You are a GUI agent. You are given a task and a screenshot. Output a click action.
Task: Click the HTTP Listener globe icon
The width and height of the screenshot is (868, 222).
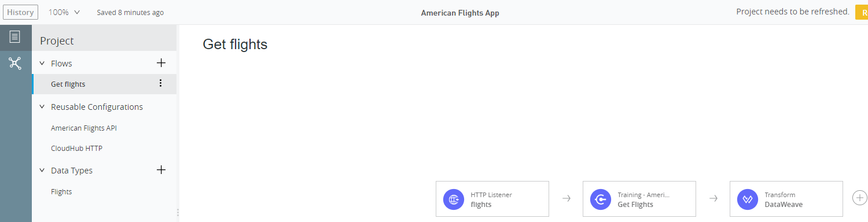click(454, 199)
